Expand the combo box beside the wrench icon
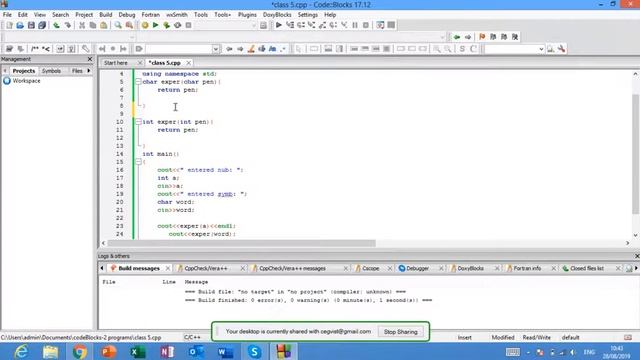640x360 pixels. pos(541,49)
